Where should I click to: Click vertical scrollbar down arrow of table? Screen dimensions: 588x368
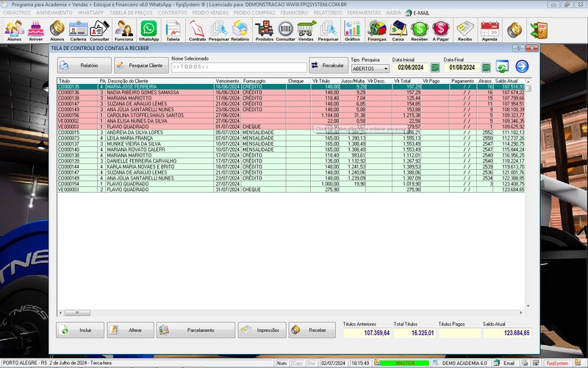tap(528, 306)
